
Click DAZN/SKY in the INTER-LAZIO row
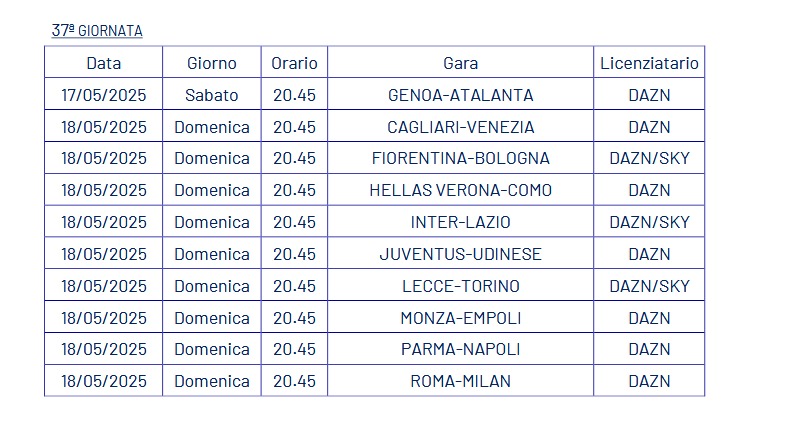pos(649,222)
